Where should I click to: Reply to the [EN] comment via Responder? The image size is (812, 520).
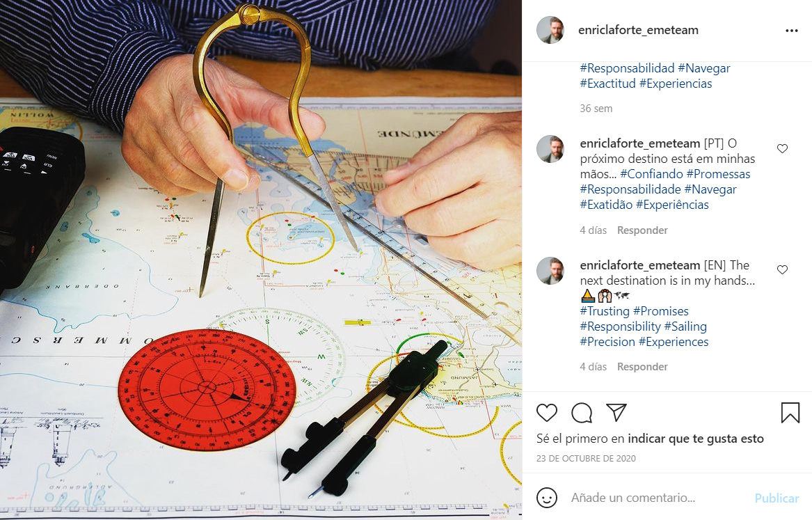[642, 367]
